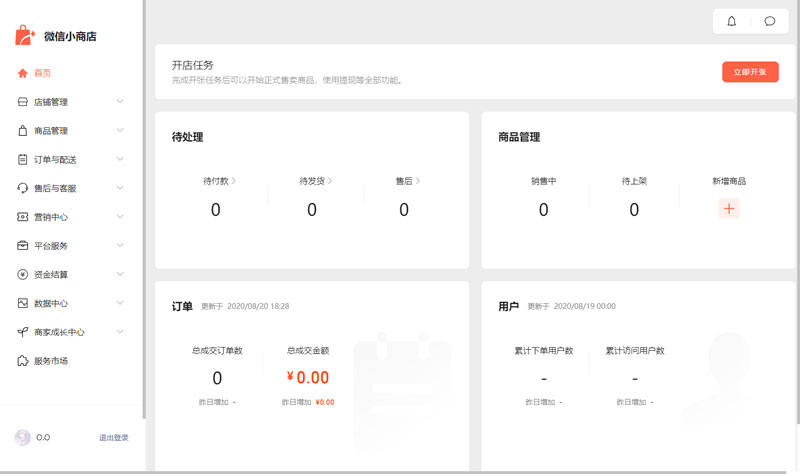Screen dimensions: 800x474
Task: Expand the 订单与配送 chevron
Action: [x=120, y=159]
